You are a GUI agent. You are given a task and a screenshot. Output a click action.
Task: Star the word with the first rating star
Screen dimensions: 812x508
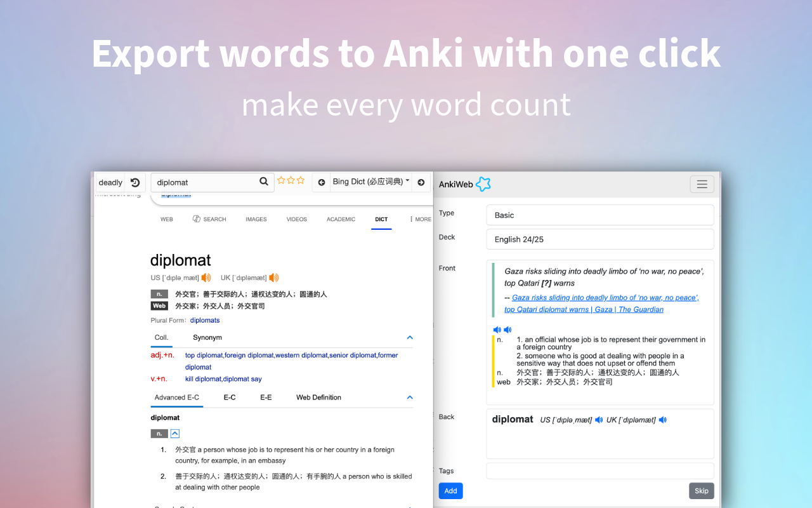tap(282, 180)
